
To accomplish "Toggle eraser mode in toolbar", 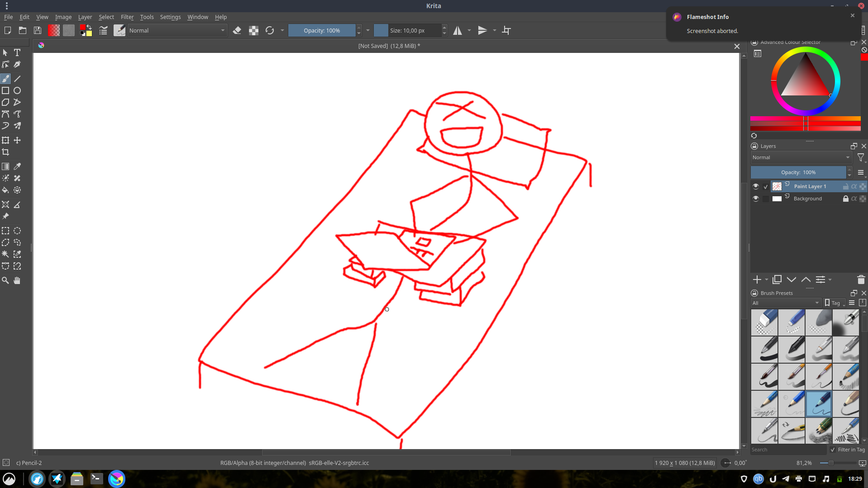I will point(237,30).
